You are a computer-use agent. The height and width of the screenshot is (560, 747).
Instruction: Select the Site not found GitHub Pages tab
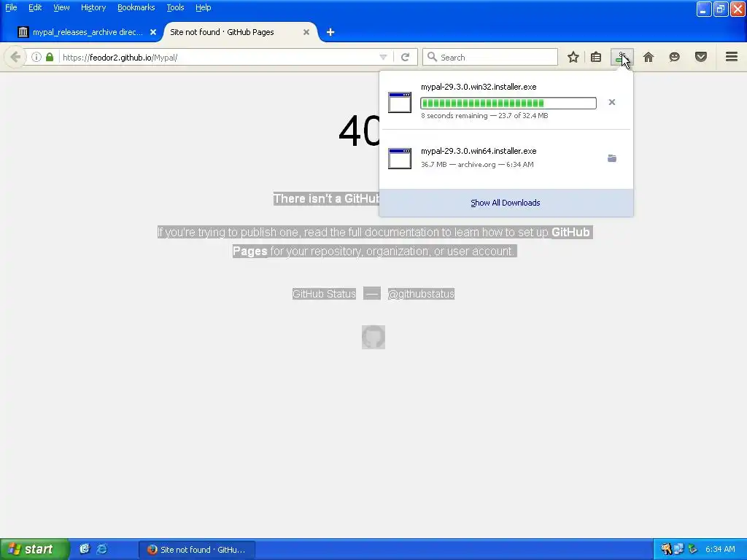click(239, 32)
